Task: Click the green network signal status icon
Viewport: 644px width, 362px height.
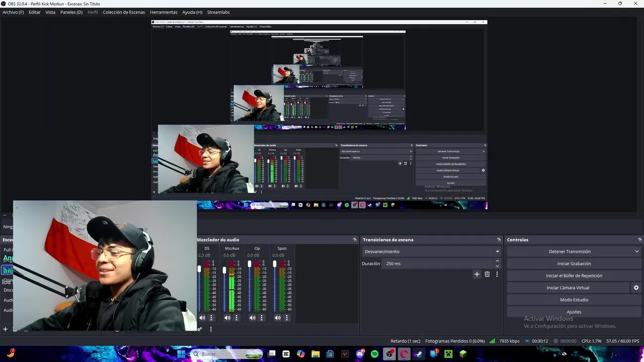Action: 493,341
